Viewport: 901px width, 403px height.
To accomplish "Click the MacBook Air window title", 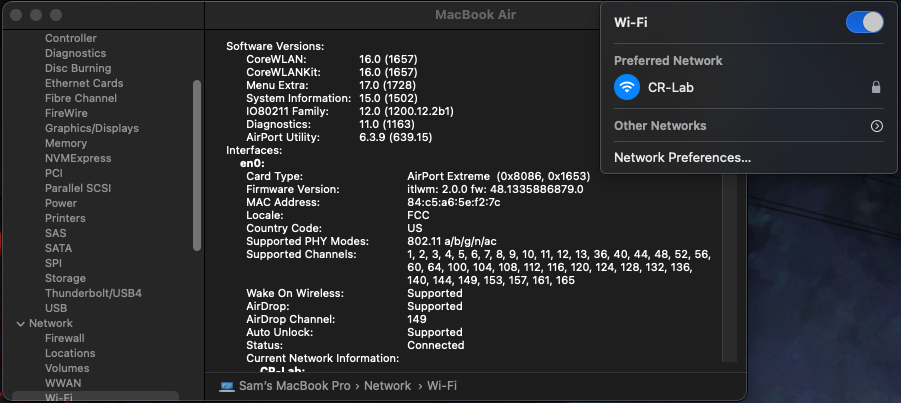I will click(x=475, y=14).
